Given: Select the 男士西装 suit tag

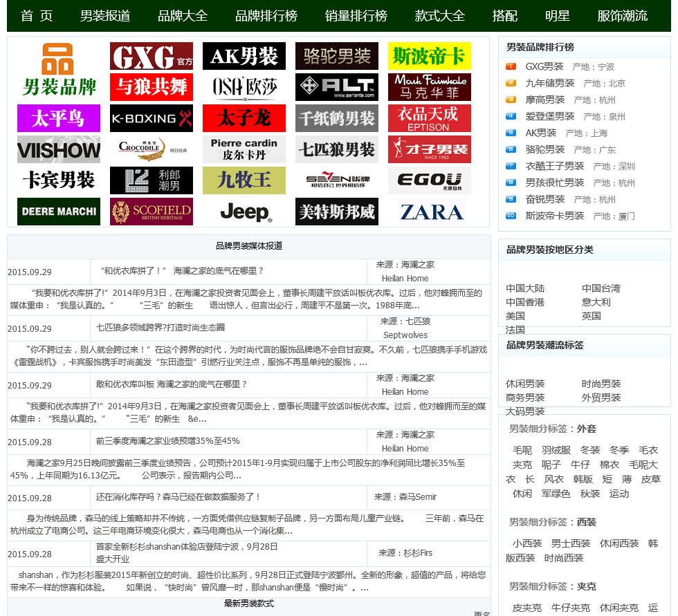Looking at the screenshot, I should point(570,543).
